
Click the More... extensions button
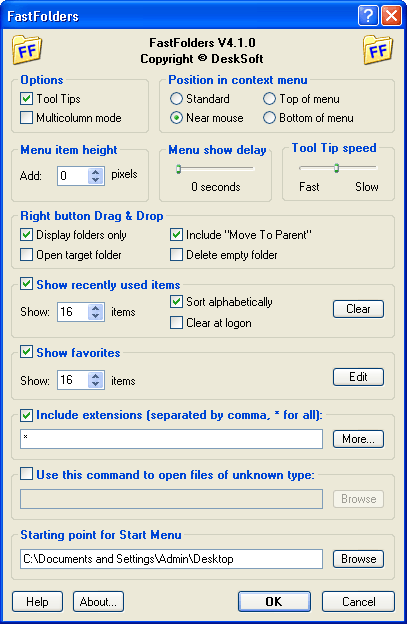click(358, 439)
